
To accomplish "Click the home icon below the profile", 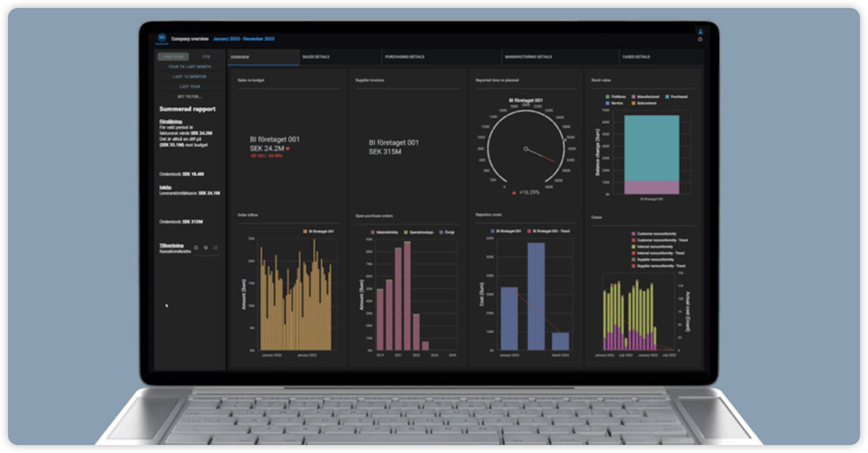I will click(700, 39).
